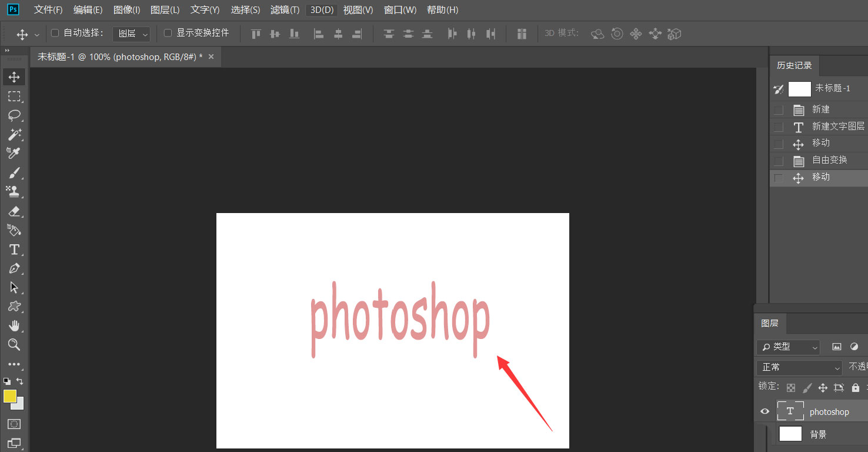Image resolution: width=868 pixels, height=452 pixels.
Task: Select the Clone Stamp tool
Action: pos(14,192)
